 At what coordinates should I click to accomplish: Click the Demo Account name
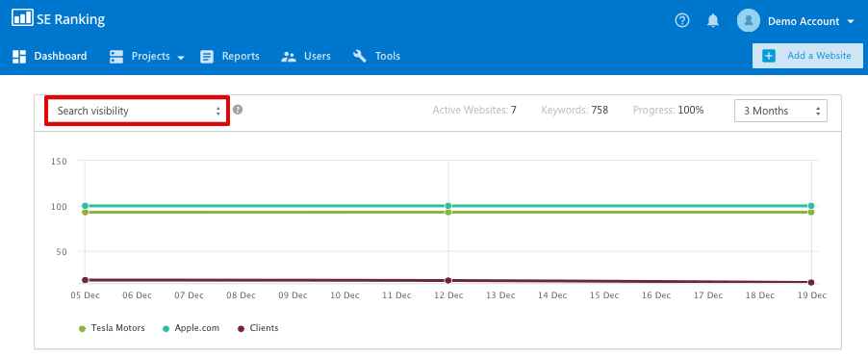[804, 21]
